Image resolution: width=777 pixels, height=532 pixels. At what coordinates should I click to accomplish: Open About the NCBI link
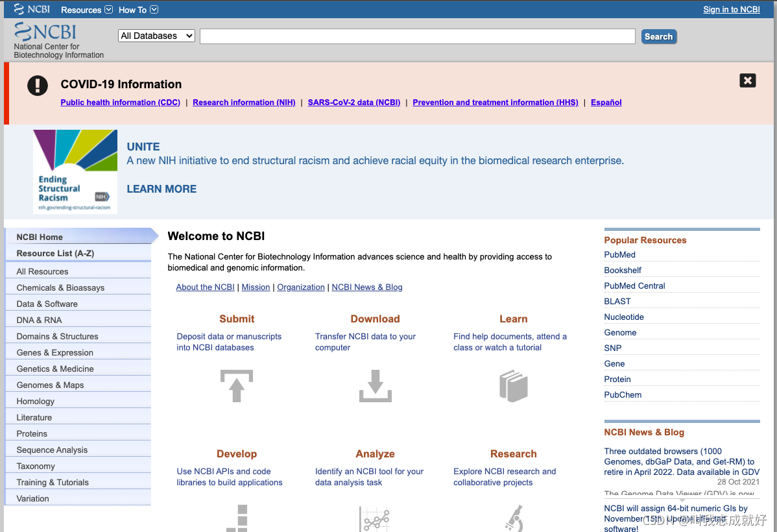[205, 287]
